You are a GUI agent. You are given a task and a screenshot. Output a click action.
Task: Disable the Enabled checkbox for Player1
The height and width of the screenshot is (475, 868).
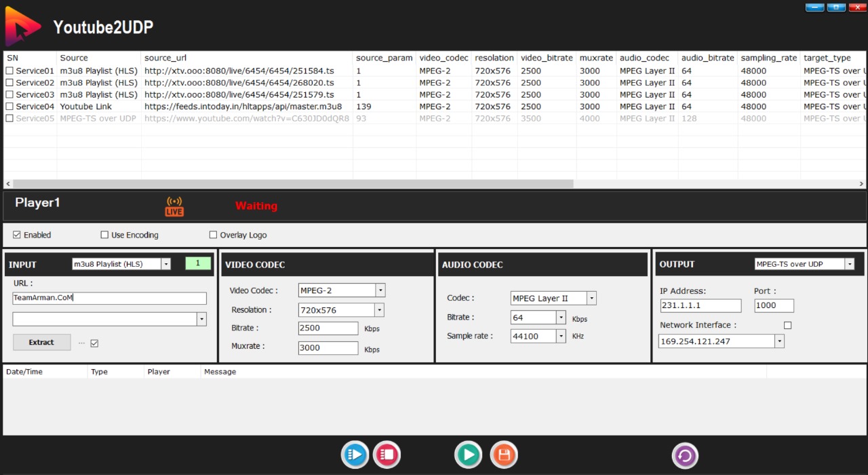click(16, 235)
